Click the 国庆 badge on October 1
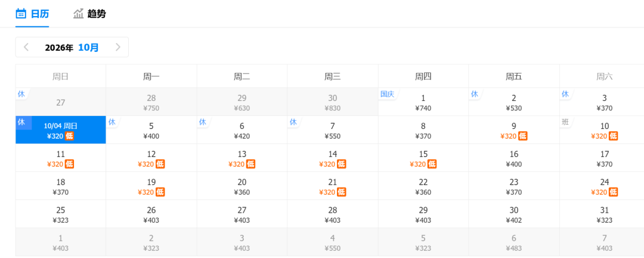 tap(387, 94)
